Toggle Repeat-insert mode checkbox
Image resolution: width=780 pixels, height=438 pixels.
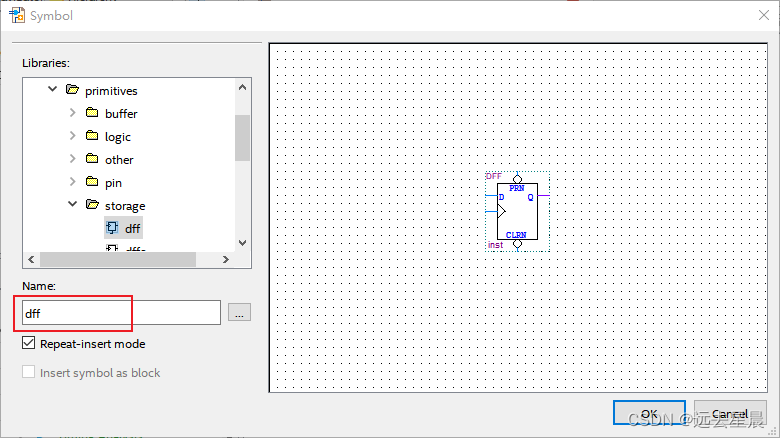28,343
